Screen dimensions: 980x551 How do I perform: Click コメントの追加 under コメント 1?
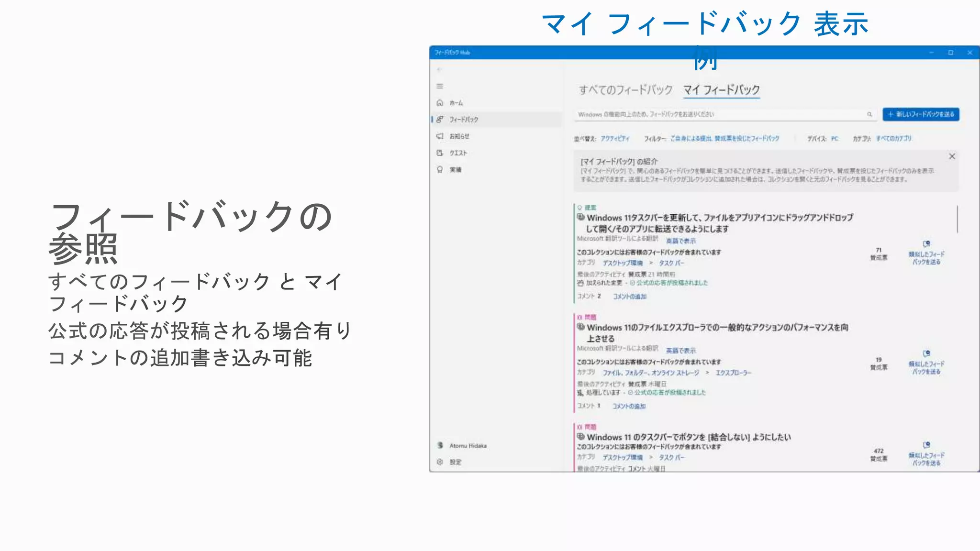629,406
